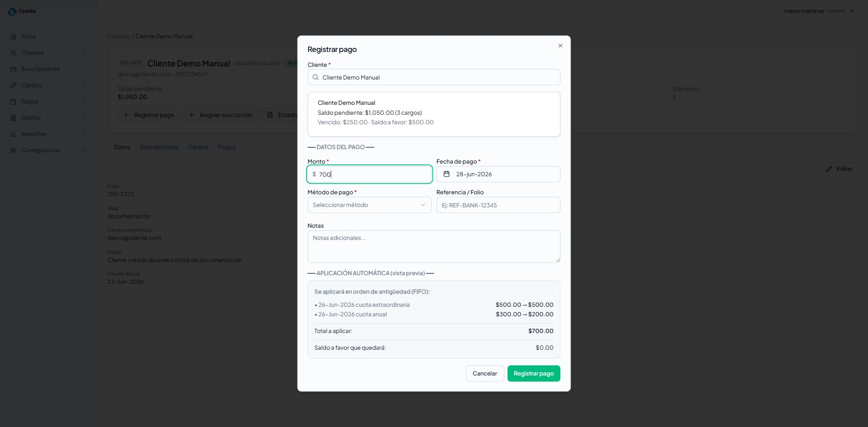
Task: Expand the Pagos sidebar chevron
Action: pos(85,102)
